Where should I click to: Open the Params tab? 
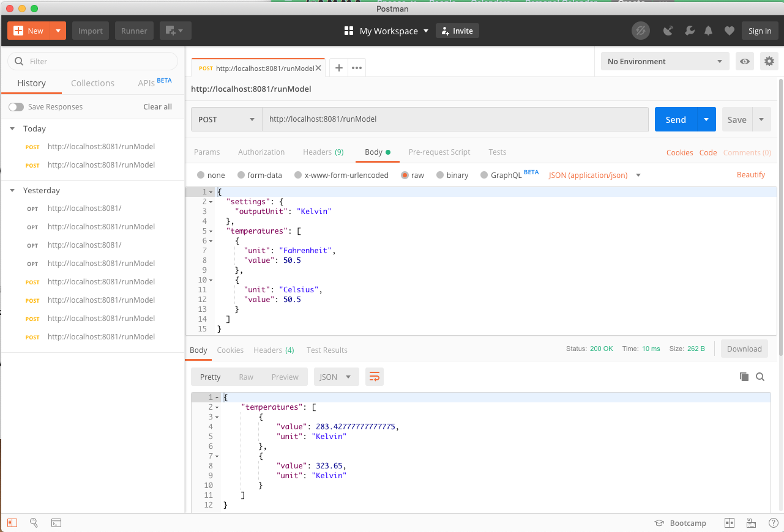(x=207, y=152)
